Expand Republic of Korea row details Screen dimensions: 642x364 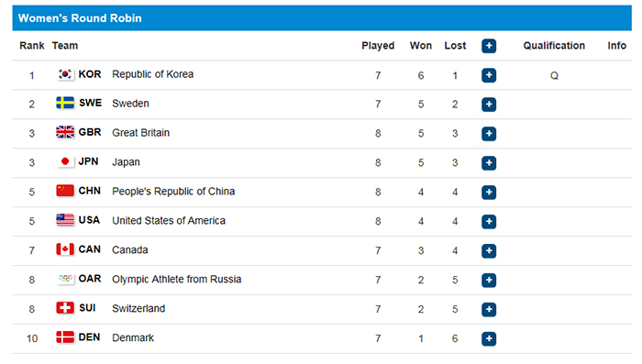point(489,75)
